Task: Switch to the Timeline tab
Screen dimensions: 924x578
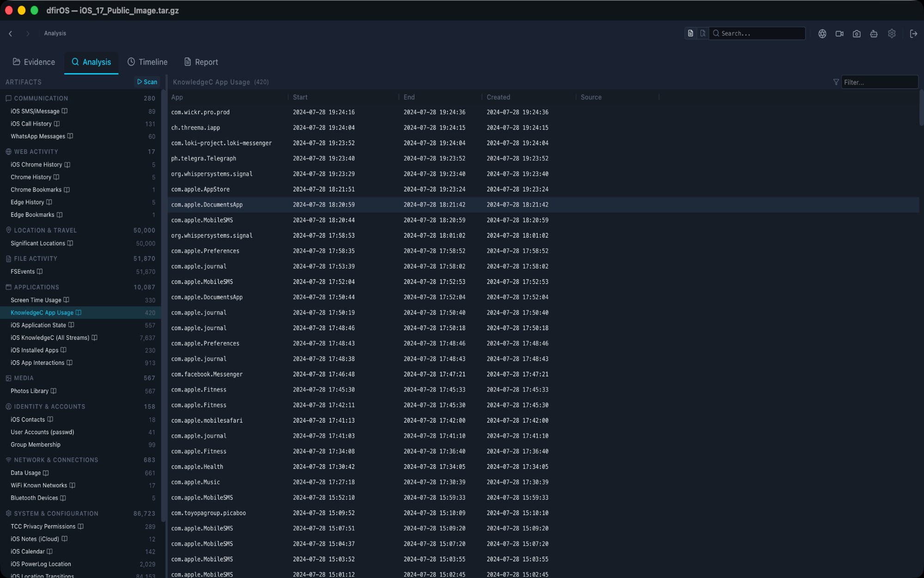Action: [147, 62]
